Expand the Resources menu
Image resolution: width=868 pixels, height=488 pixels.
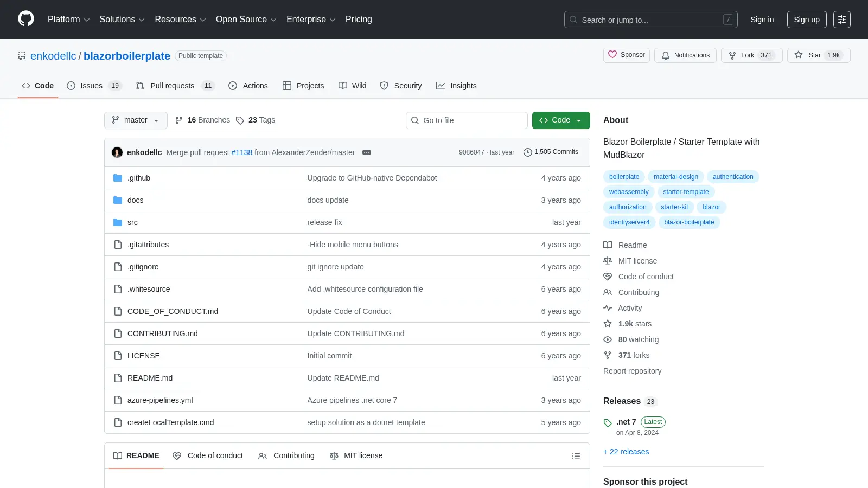pyautogui.click(x=180, y=20)
